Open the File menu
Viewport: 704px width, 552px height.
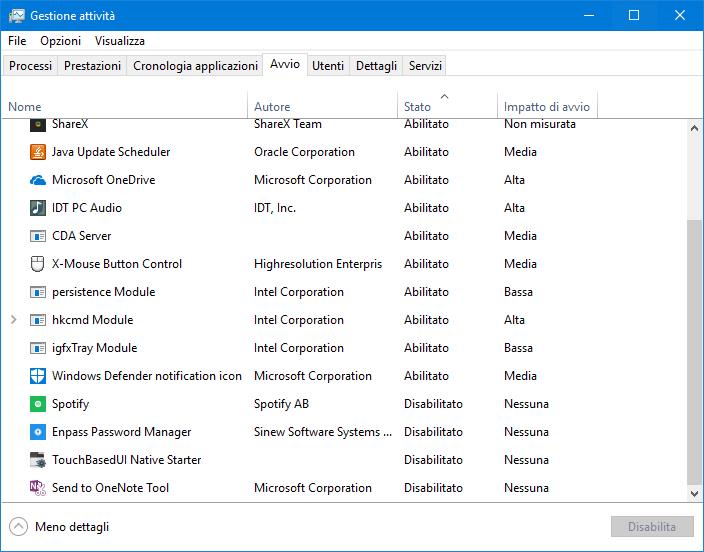17,41
